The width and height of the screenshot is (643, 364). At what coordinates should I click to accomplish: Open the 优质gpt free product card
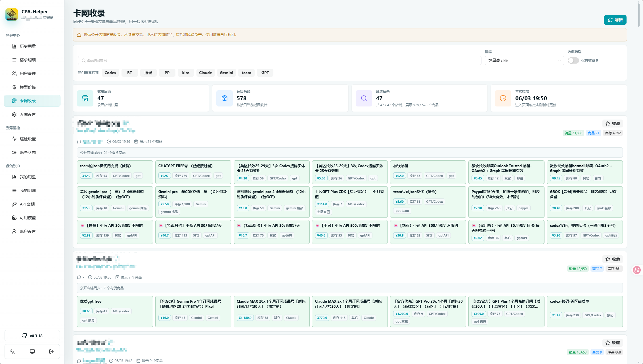pyautogui.click(x=115, y=311)
